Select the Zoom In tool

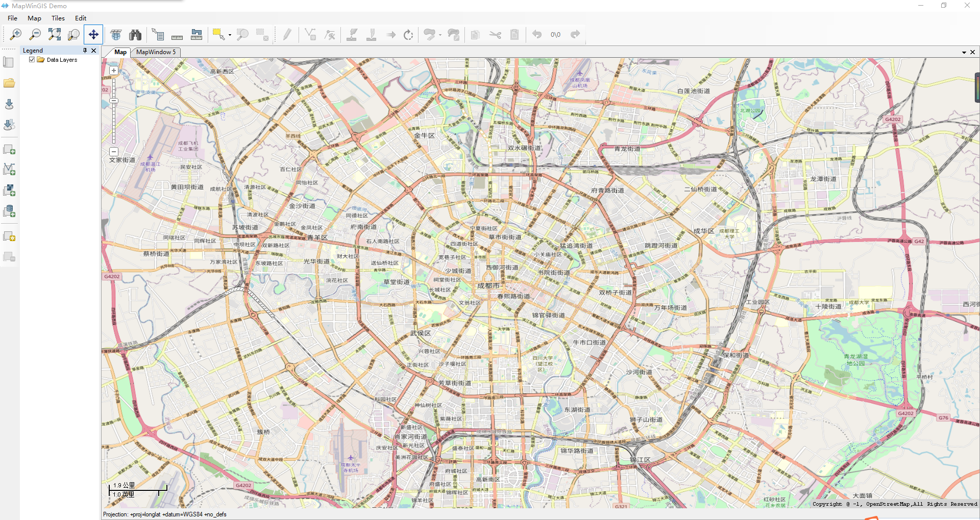pyautogui.click(x=15, y=35)
